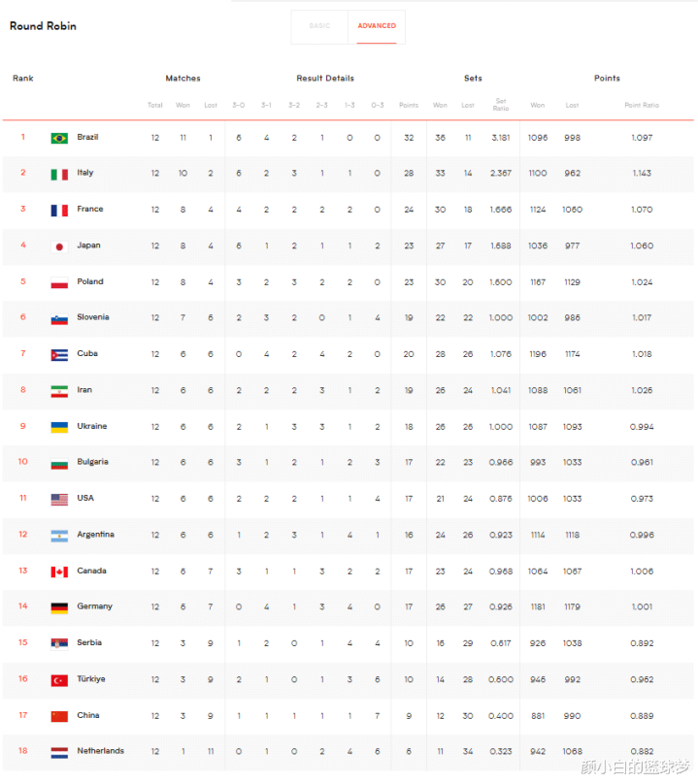Screen dimensions: 698x784
Task: Click the USA flag icon
Action: [59, 500]
